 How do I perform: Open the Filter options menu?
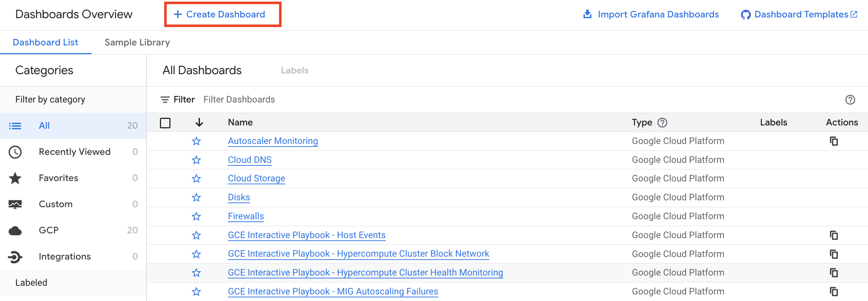tap(177, 100)
